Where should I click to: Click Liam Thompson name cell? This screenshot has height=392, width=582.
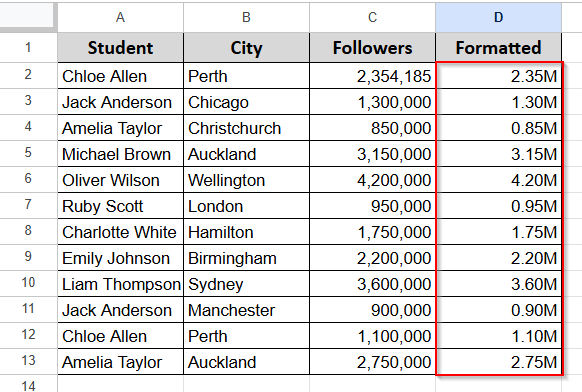coord(120,284)
